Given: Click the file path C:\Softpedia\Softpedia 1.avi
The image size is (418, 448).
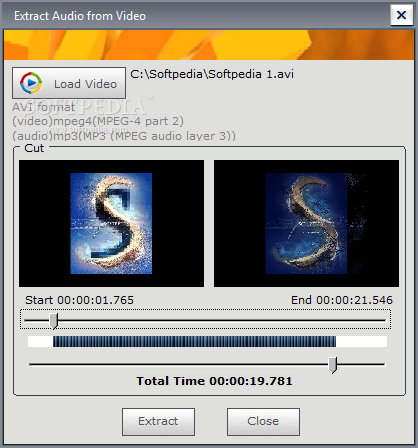Looking at the screenshot, I should (212, 74).
